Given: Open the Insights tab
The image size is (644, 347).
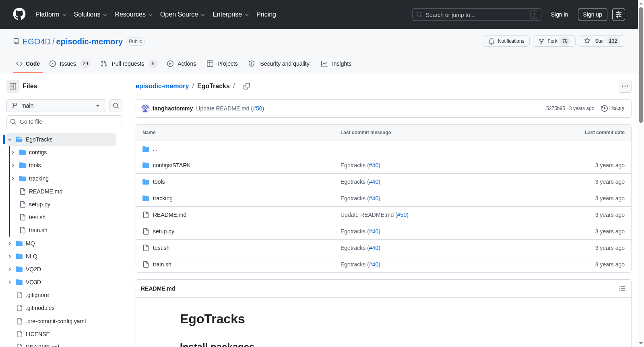Looking at the screenshot, I should pyautogui.click(x=336, y=64).
